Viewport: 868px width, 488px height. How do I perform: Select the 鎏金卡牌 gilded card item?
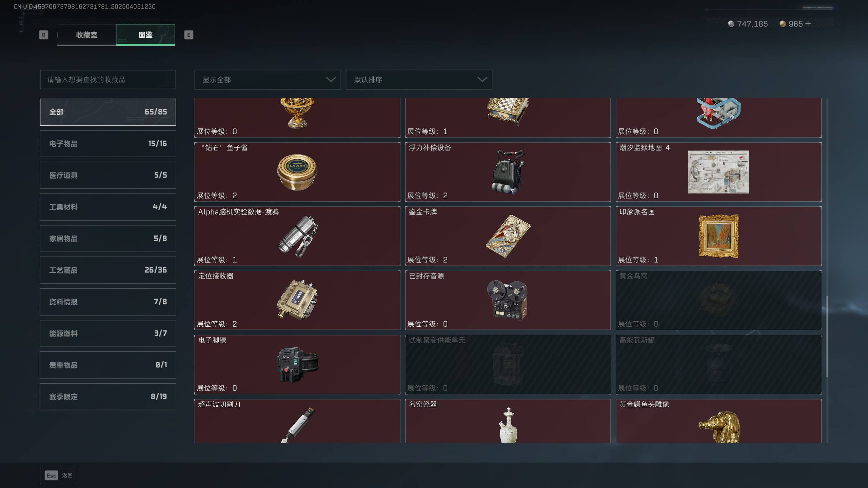tap(508, 236)
